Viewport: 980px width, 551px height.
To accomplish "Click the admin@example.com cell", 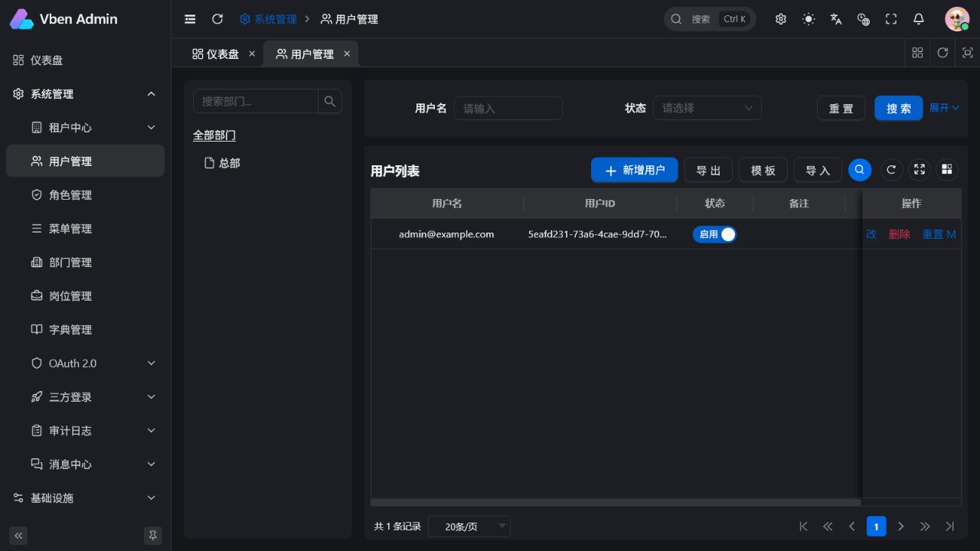I will click(x=446, y=234).
